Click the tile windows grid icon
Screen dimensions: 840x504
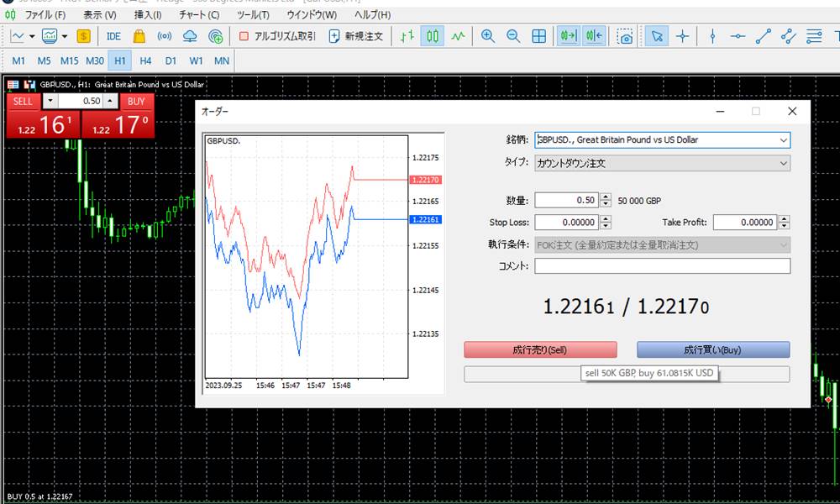(539, 36)
